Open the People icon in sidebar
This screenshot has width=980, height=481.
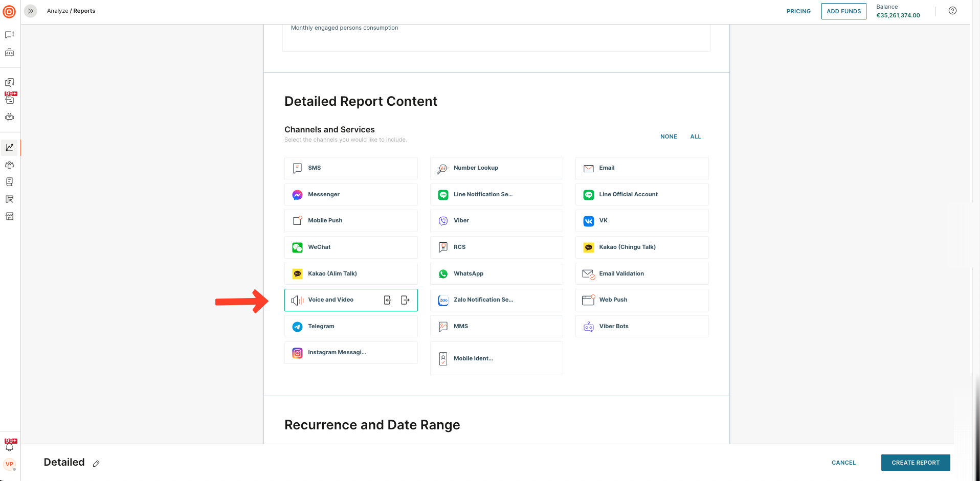pos(10,165)
